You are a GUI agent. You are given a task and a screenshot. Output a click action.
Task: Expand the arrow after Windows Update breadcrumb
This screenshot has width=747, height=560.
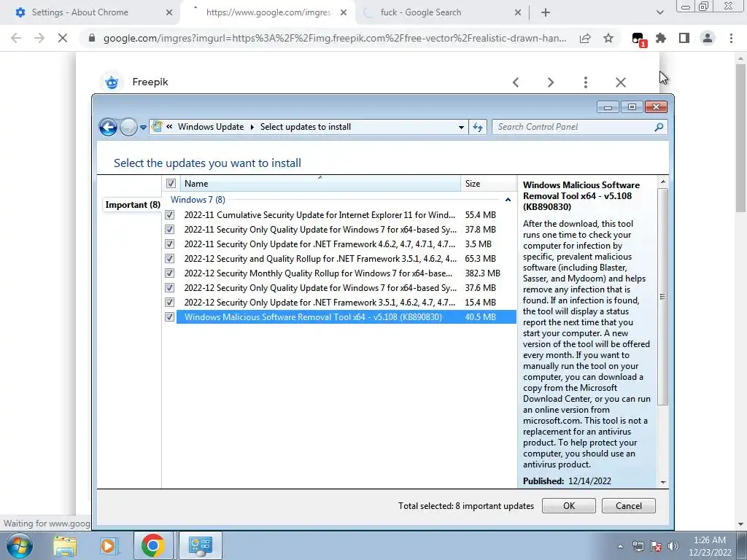252,127
